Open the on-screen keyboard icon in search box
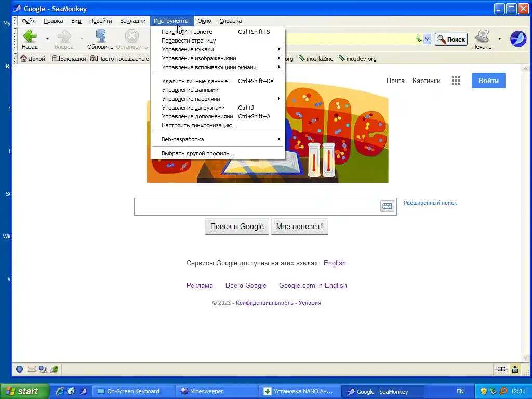The width and height of the screenshot is (532, 399). pos(387,206)
